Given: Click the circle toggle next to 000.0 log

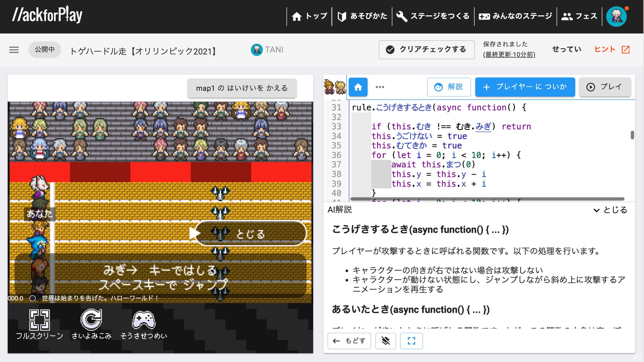Looking at the screenshot, I should pyautogui.click(x=32, y=298).
